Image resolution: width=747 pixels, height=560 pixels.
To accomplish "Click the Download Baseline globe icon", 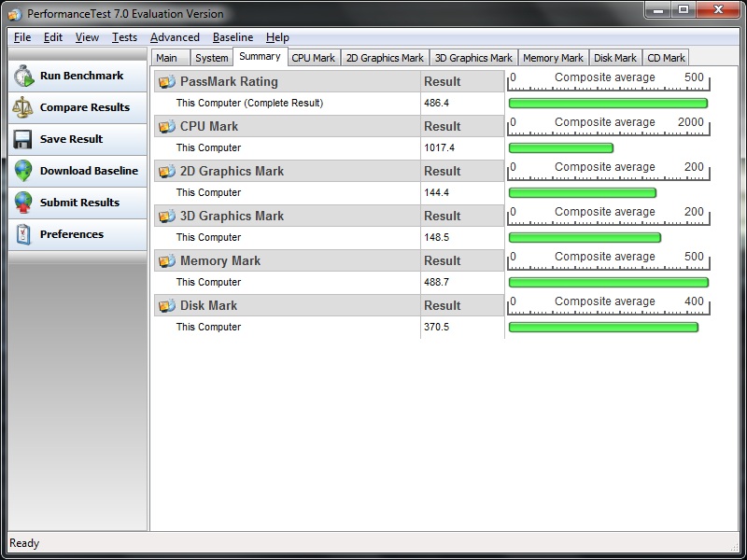I will point(22,171).
